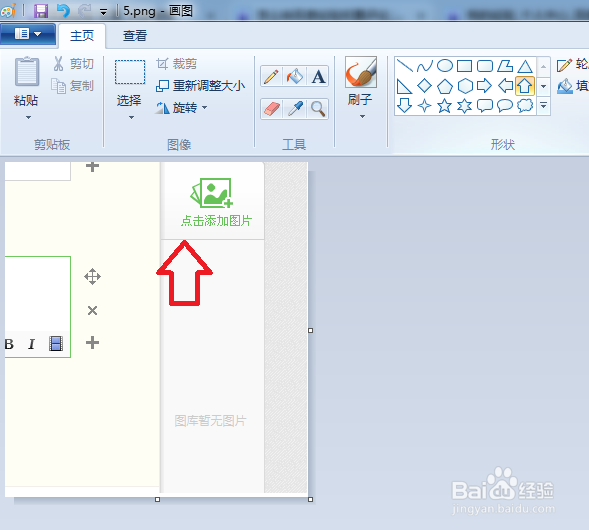
Task: Click the 复制 button
Action: pyautogui.click(x=72, y=86)
